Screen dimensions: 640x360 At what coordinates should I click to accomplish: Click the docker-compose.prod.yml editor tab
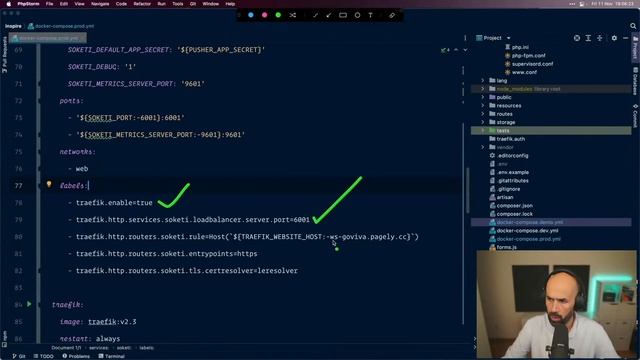click(48, 38)
